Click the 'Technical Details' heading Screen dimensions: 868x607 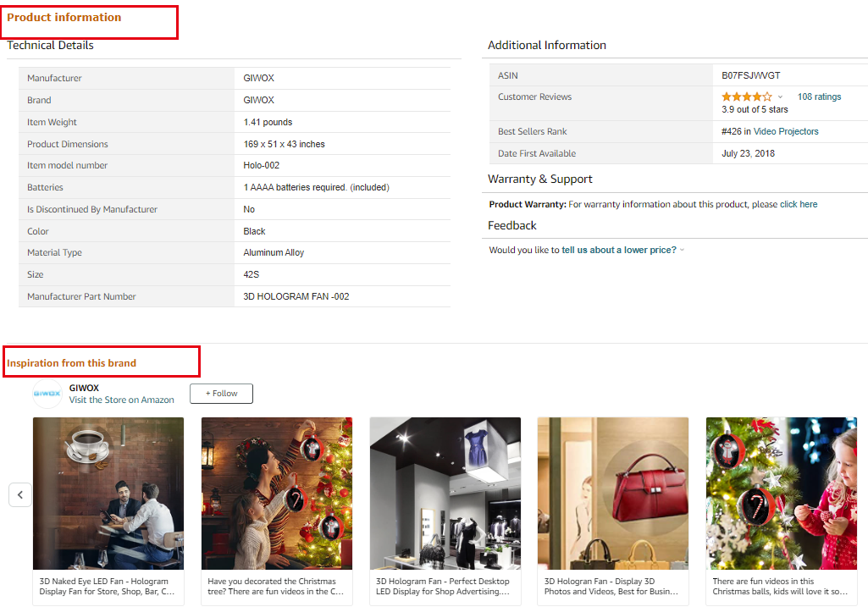[x=50, y=46]
